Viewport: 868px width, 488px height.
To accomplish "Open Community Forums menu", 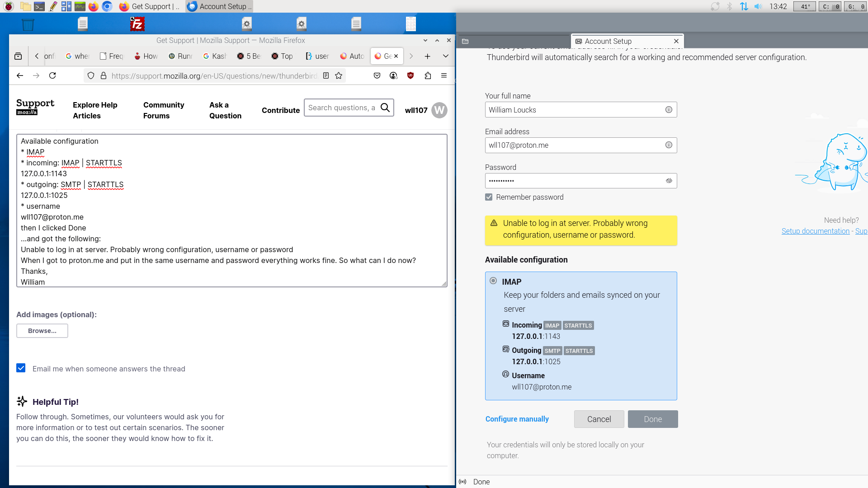I will click(164, 110).
